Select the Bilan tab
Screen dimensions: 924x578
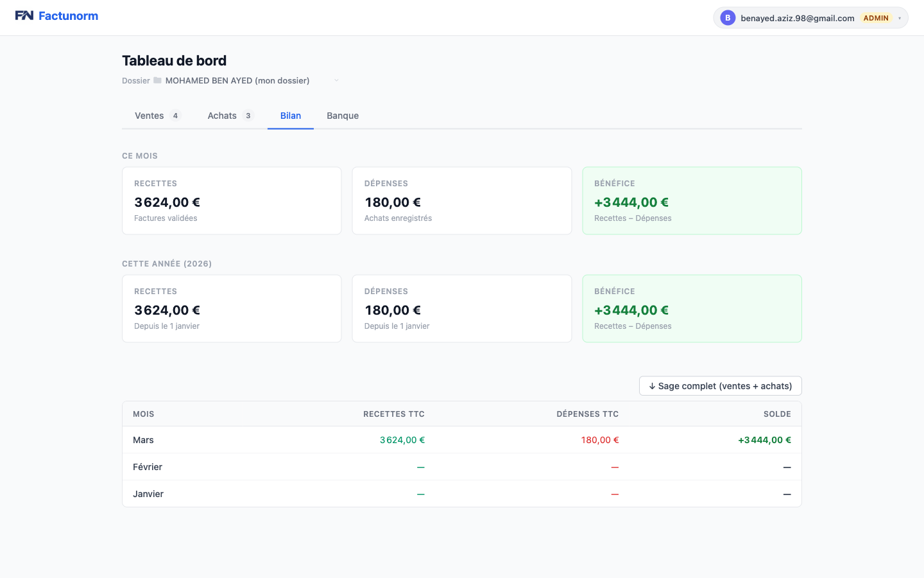(291, 116)
